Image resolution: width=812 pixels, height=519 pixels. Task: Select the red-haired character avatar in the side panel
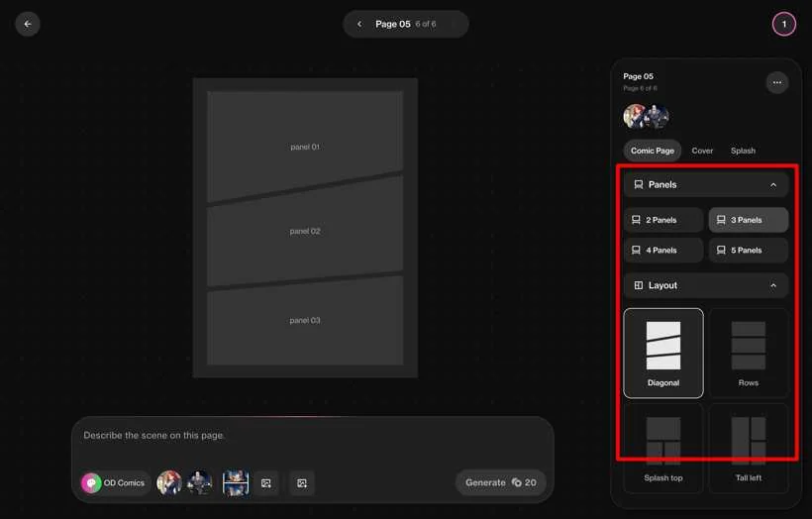click(635, 116)
